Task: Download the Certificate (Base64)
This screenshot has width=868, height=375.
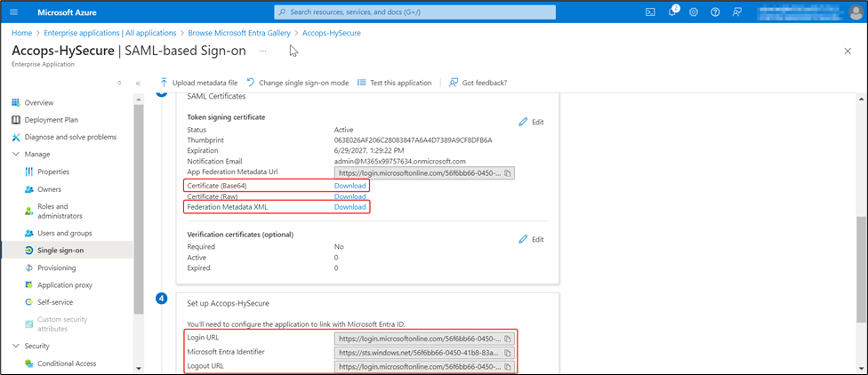Action: pyautogui.click(x=350, y=186)
